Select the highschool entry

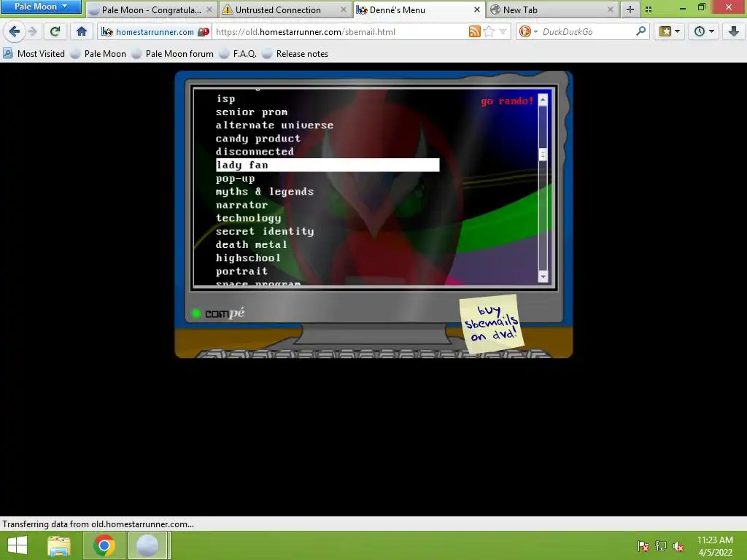click(248, 257)
